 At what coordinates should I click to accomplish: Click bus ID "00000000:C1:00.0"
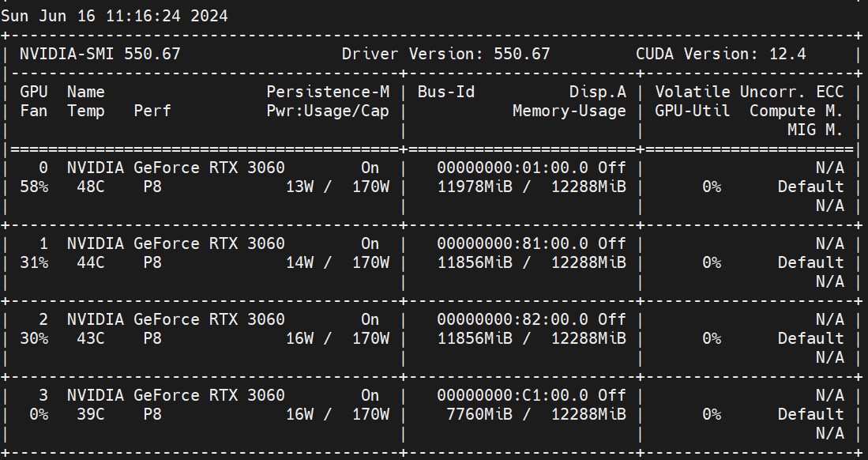(513, 395)
